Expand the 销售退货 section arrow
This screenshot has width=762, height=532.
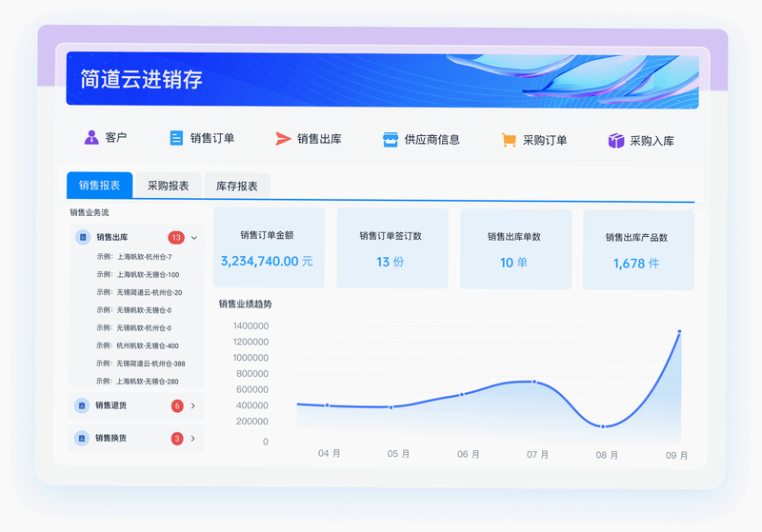[x=193, y=405]
